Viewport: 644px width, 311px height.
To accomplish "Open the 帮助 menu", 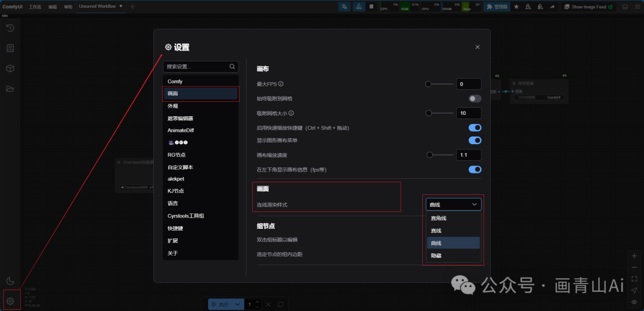I will pyautogui.click(x=68, y=7).
